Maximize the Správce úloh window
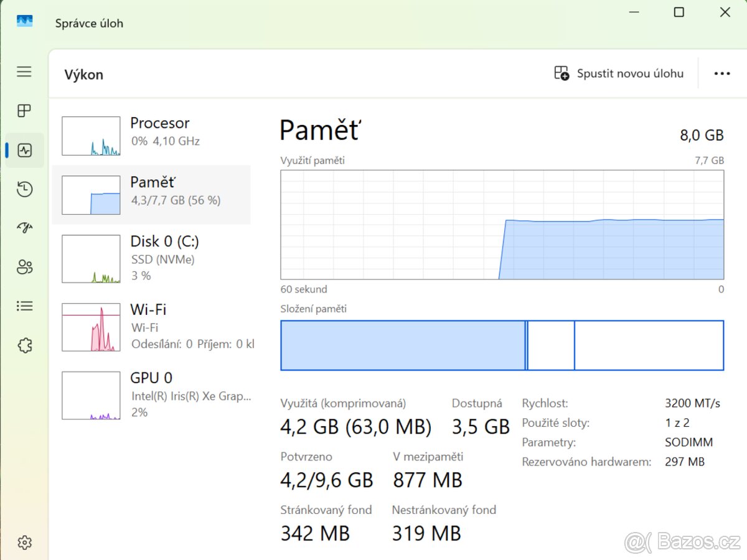 tap(679, 12)
